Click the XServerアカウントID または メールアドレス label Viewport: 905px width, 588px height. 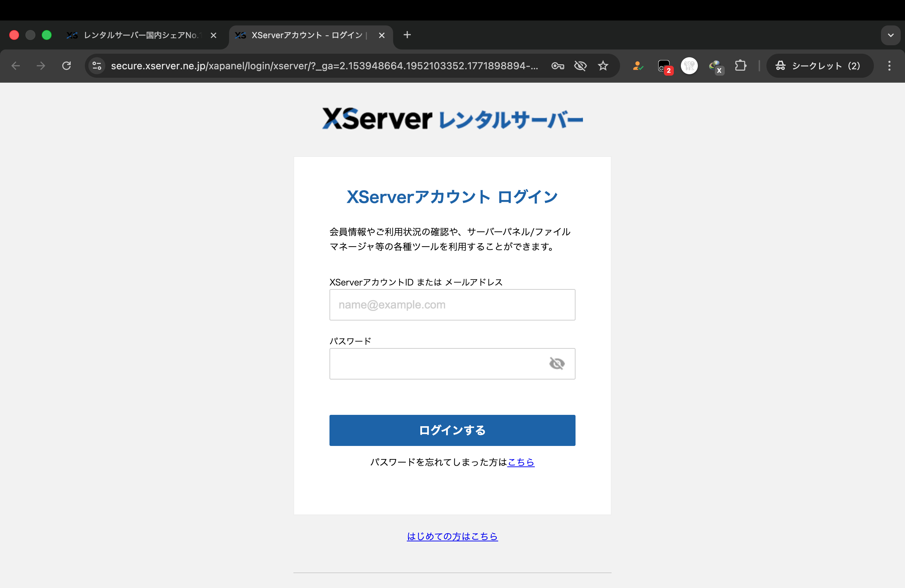click(416, 282)
